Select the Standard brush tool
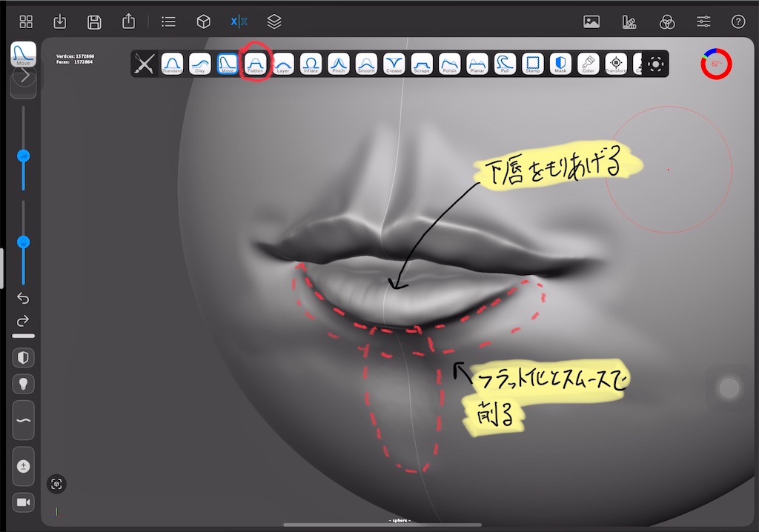759x532 pixels. 172,64
